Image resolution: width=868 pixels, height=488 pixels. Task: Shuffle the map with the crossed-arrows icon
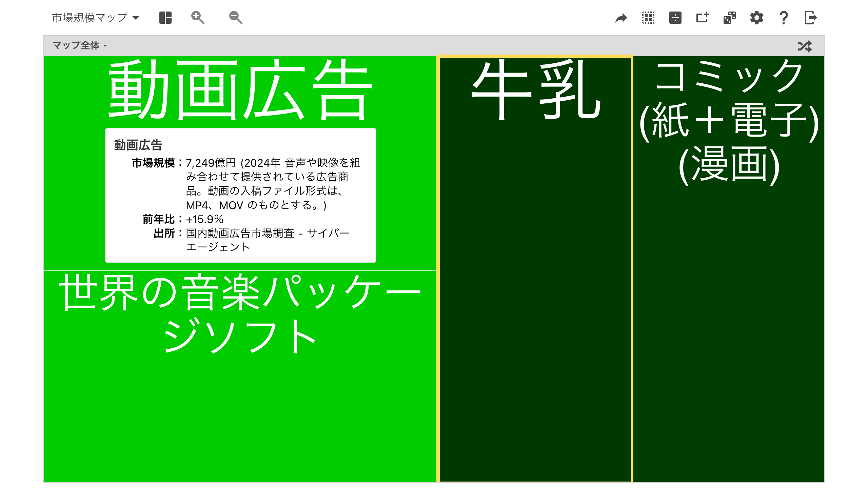[805, 46]
